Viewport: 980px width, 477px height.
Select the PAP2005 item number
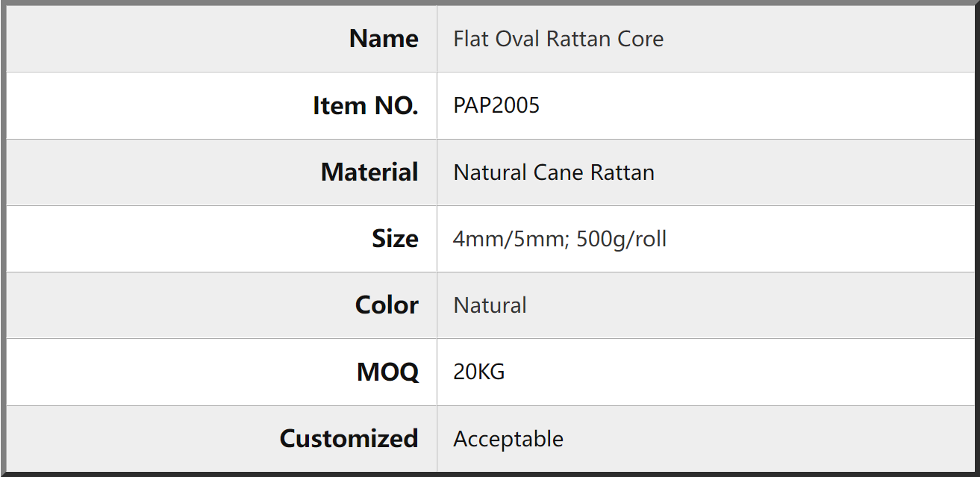[496, 105]
